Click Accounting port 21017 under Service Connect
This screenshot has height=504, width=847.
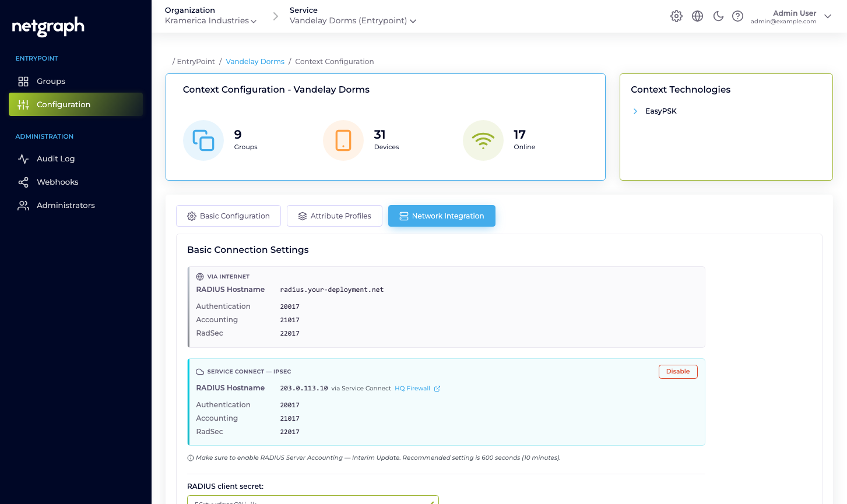click(290, 418)
